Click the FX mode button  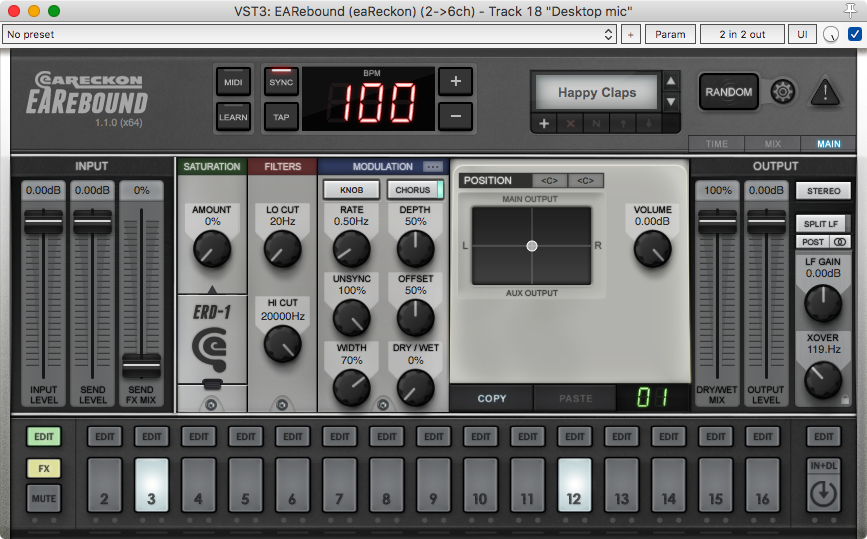click(44, 468)
